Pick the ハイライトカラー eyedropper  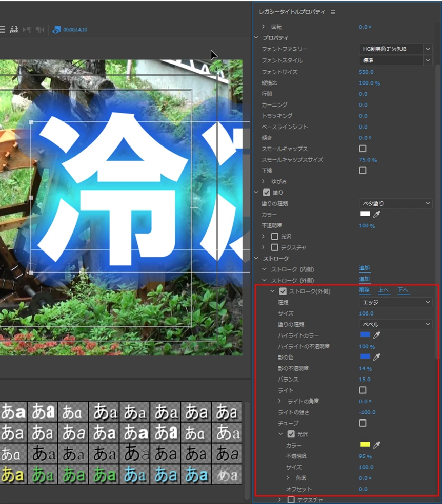click(376, 335)
